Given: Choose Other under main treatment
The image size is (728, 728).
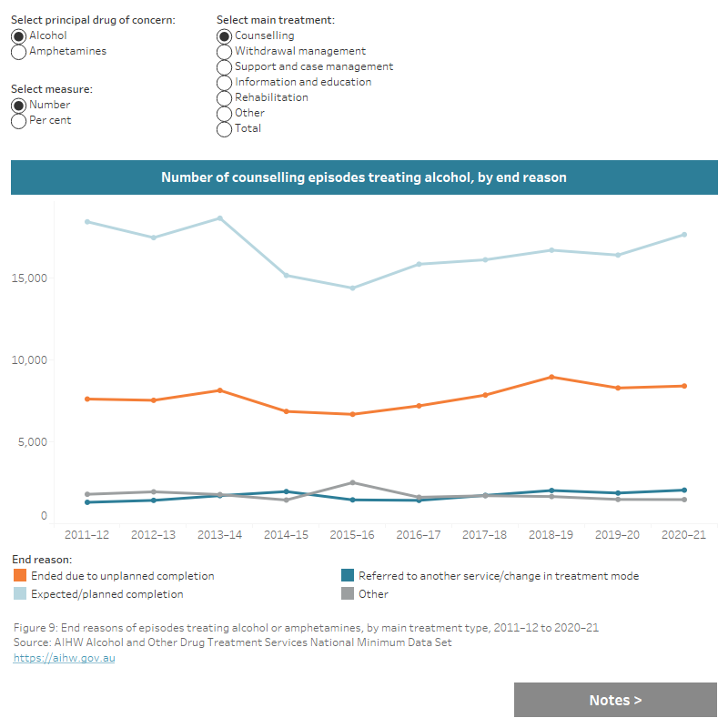Looking at the screenshot, I should (x=224, y=113).
